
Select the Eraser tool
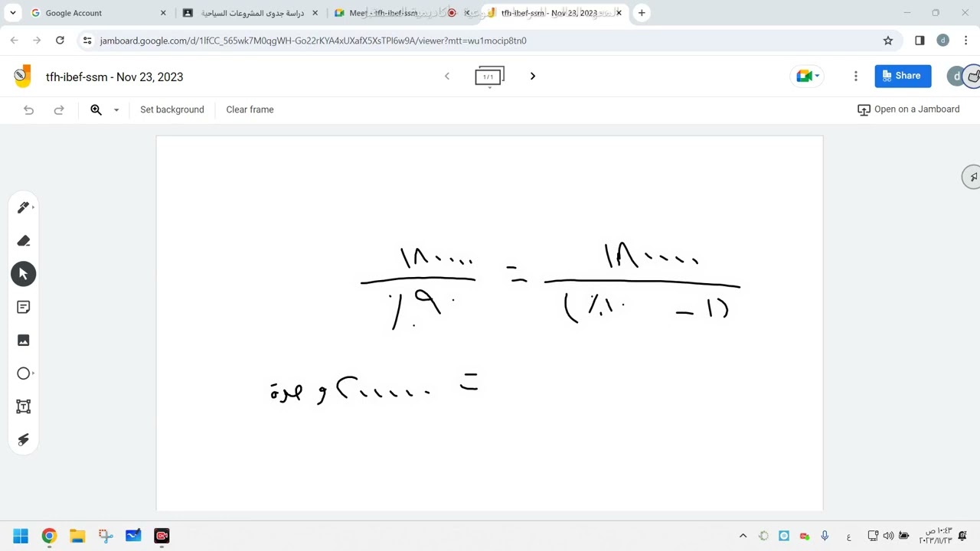point(23,241)
